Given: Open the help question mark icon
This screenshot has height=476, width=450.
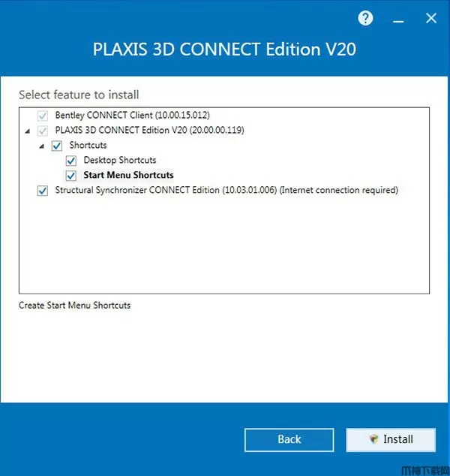Looking at the screenshot, I should [x=365, y=19].
